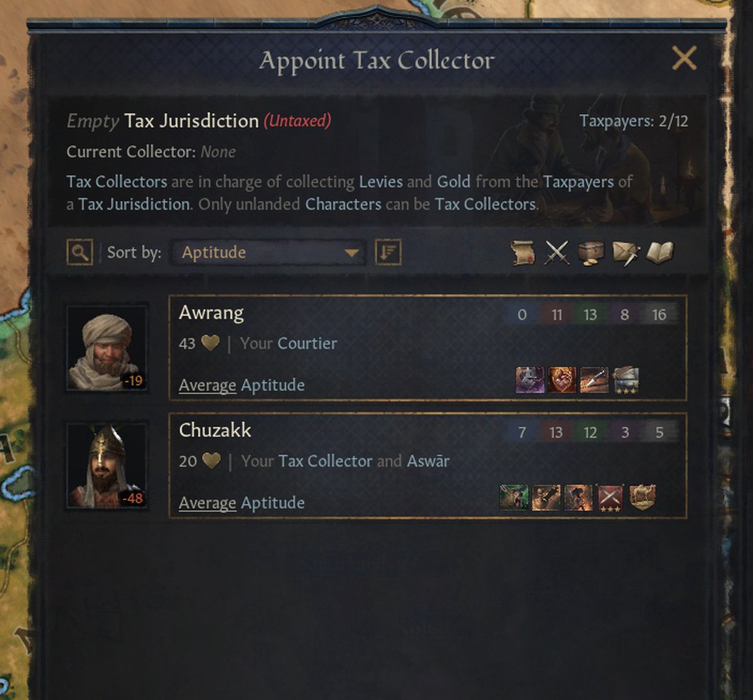Toggle the sort order direction button
Image resolution: width=753 pixels, height=700 pixels.
pyautogui.click(x=388, y=253)
